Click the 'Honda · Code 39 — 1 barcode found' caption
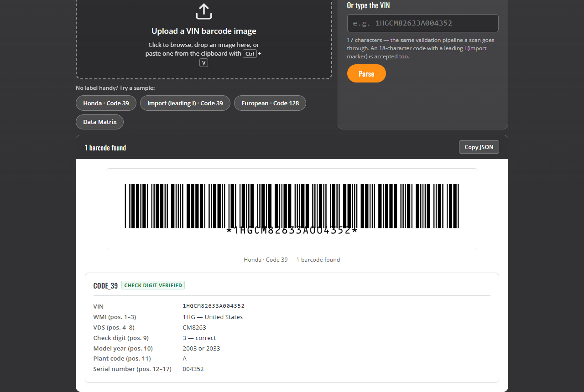Screen dimensions: 584x392 coord(292,259)
